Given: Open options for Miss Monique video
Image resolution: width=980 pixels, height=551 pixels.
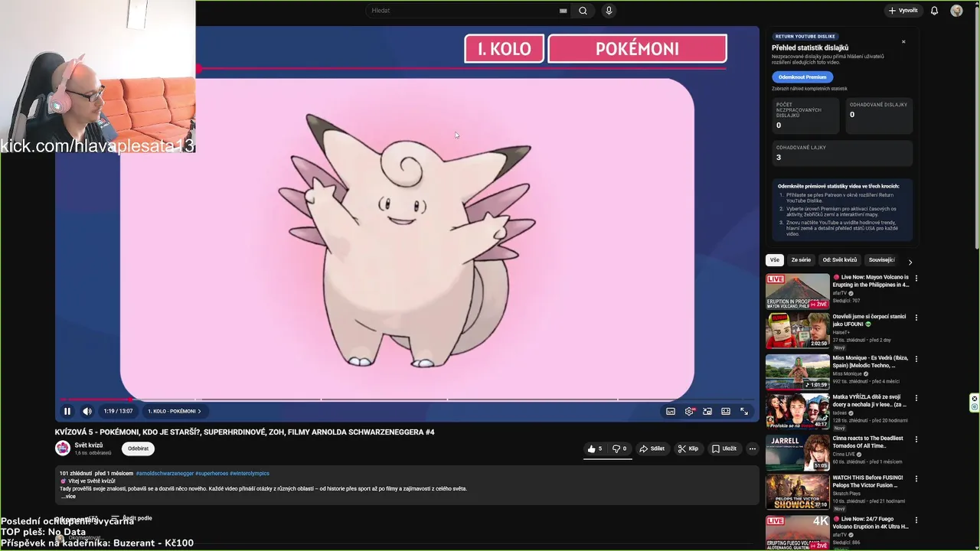Looking at the screenshot, I should pos(916,358).
